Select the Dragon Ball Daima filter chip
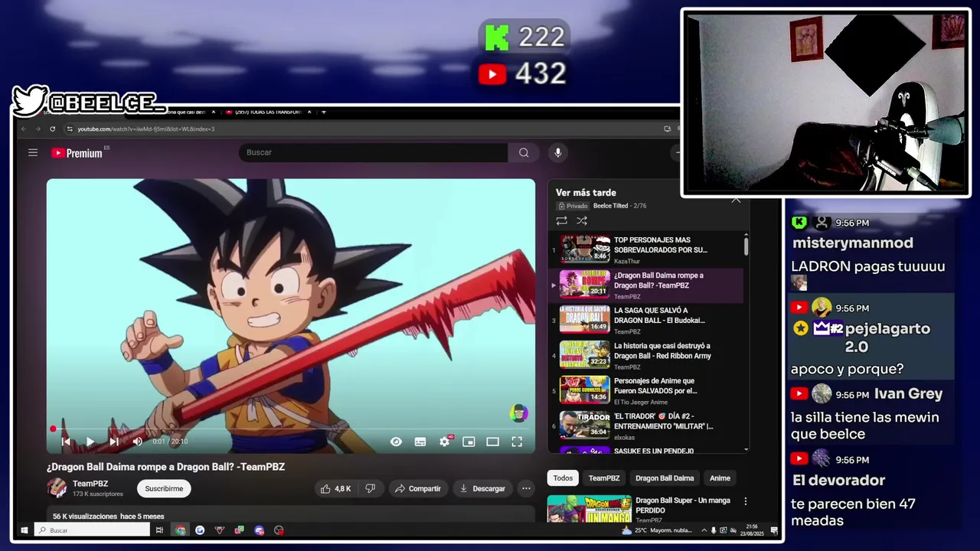 pos(665,478)
